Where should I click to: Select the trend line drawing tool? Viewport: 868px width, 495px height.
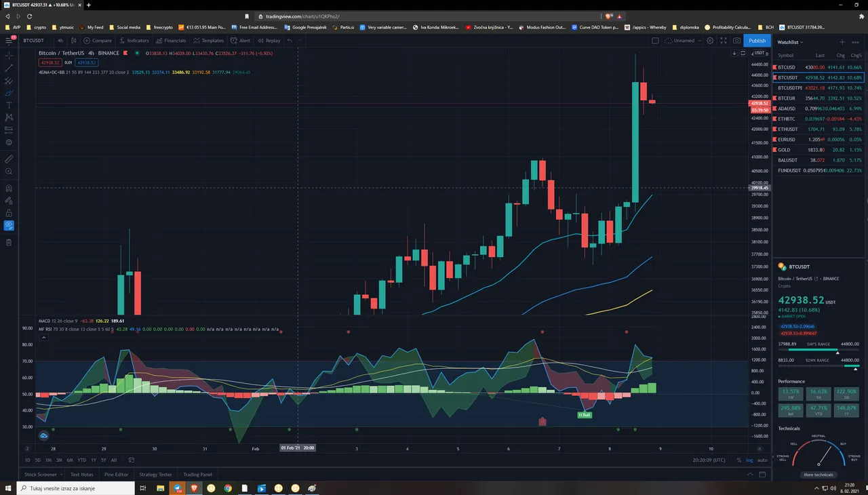[x=9, y=68]
